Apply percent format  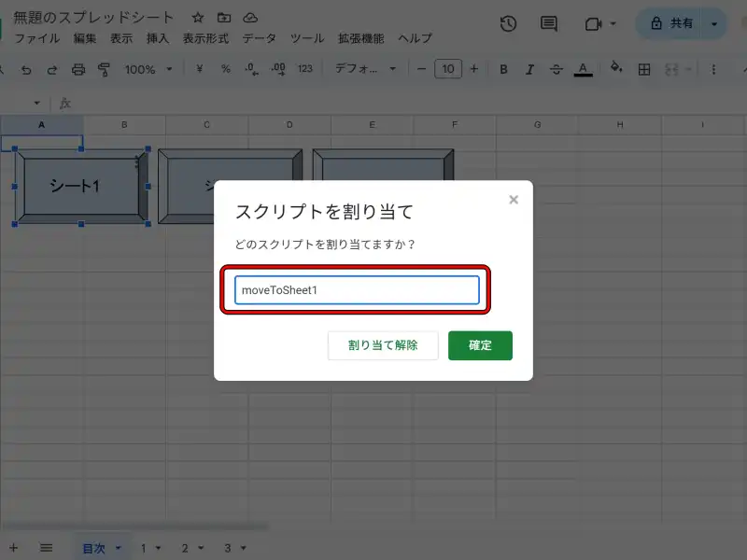pyautogui.click(x=226, y=69)
